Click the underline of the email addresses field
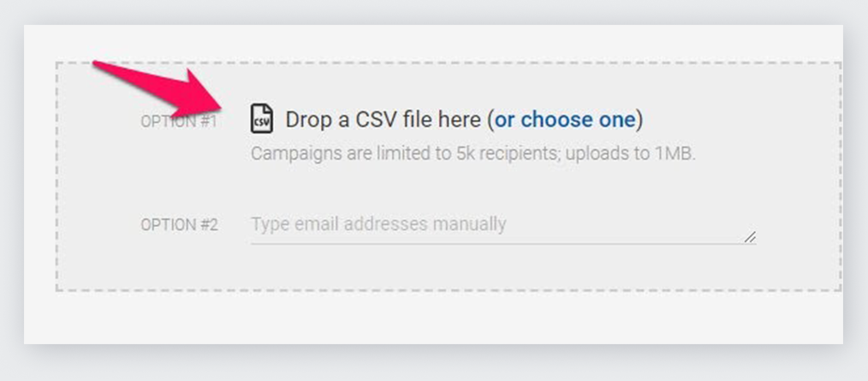The image size is (868, 381). 502,243
